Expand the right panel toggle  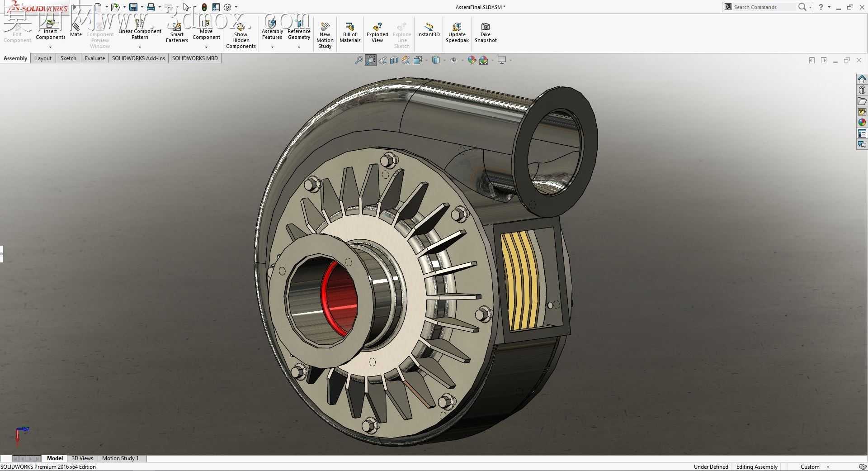pyautogui.click(x=824, y=60)
